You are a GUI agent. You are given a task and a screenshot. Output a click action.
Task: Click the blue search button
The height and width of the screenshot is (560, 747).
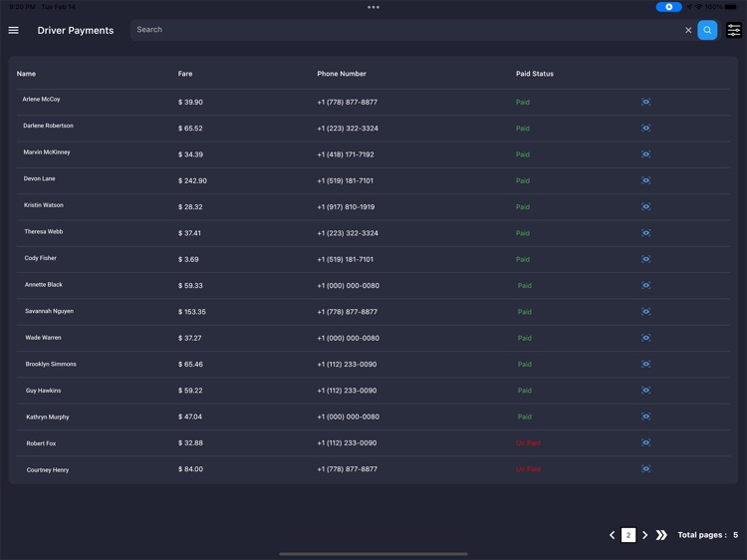pos(707,30)
